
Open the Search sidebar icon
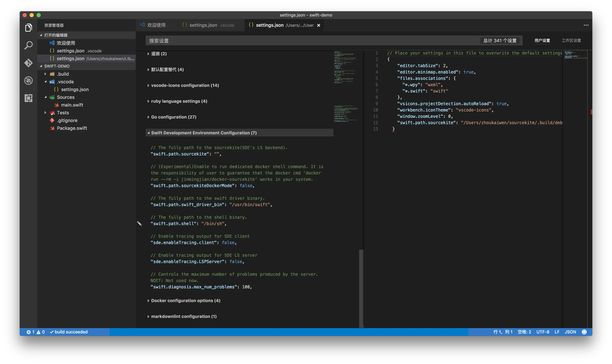coord(29,45)
